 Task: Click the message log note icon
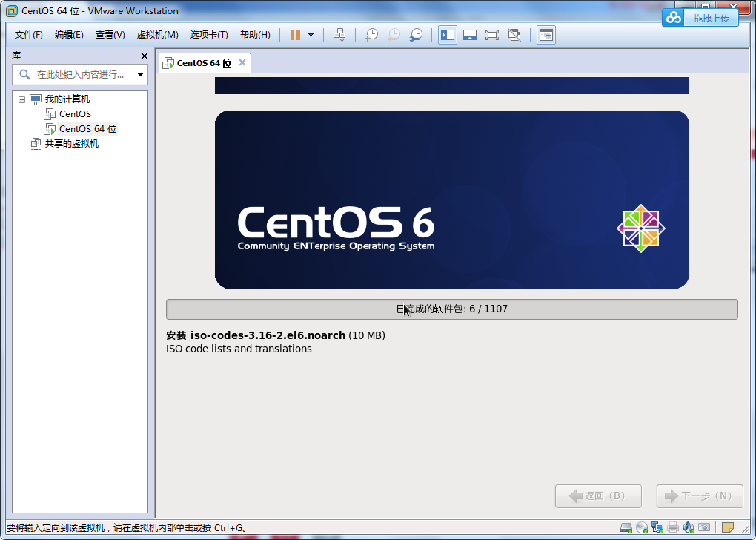point(728,527)
